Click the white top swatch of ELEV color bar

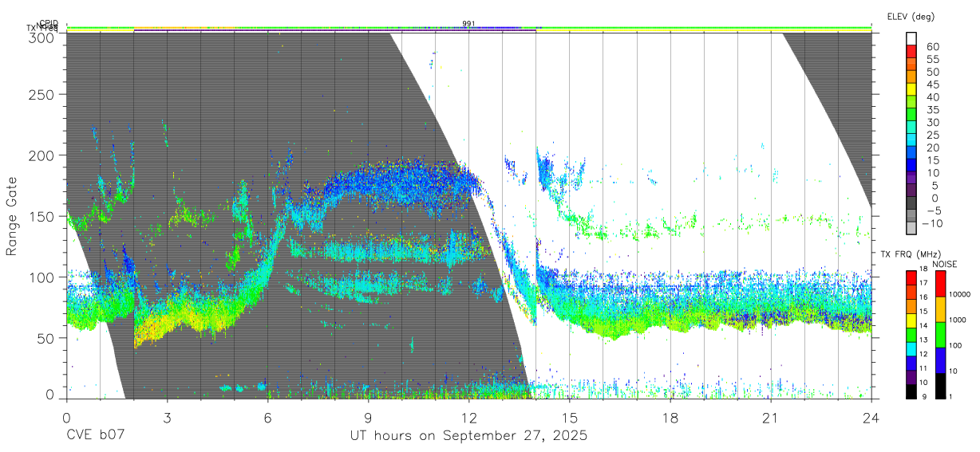pos(911,37)
